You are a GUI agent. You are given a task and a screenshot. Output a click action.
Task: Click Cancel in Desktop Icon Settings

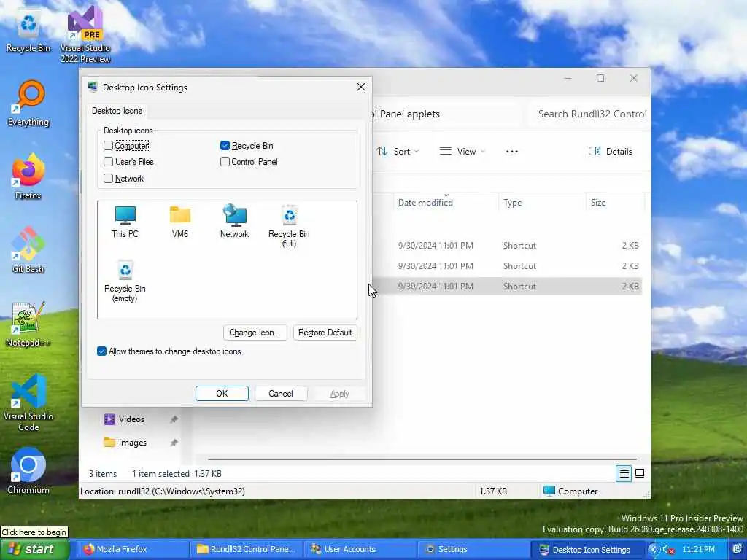point(281,393)
